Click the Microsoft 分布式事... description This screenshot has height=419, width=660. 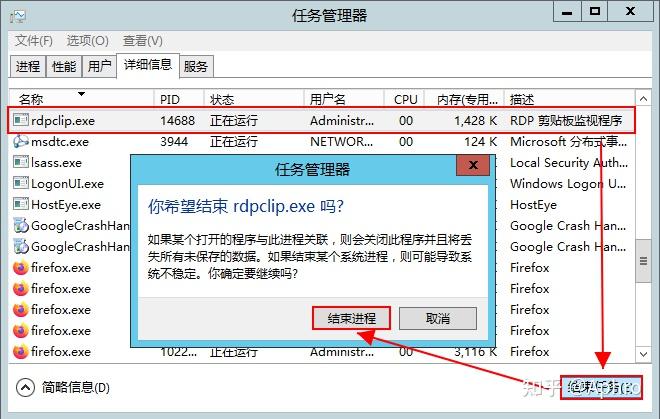[x=568, y=142]
